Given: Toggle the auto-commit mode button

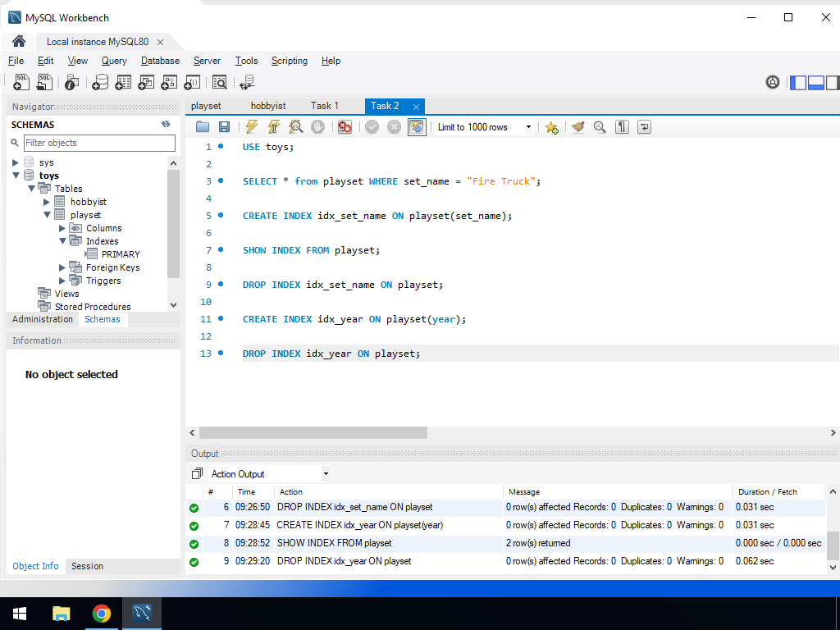Looking at the screenshot, I should (x=417, y=127).
